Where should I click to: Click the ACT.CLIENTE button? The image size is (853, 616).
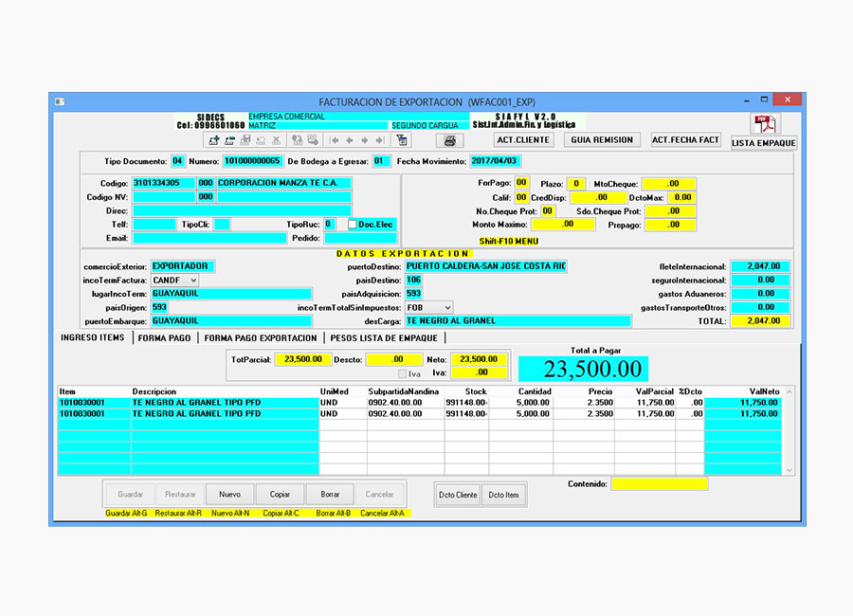[x=523, y=140]
